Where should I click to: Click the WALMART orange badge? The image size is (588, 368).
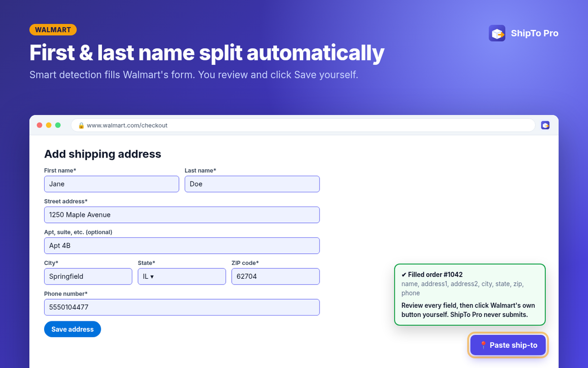pyautogui.click(x=53, y=29)
